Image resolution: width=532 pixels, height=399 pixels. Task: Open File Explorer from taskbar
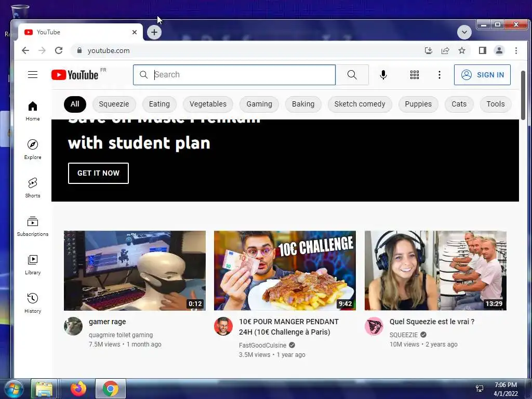(44, 389)
